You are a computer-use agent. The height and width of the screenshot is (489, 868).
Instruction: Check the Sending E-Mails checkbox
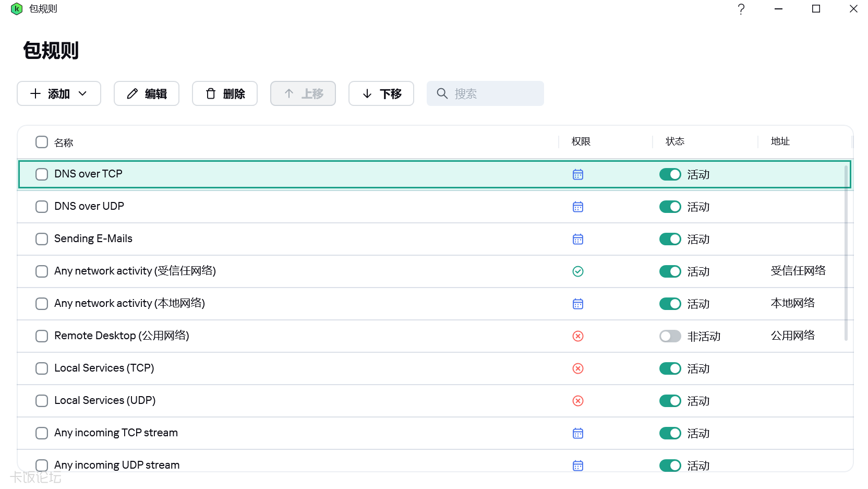42,239
